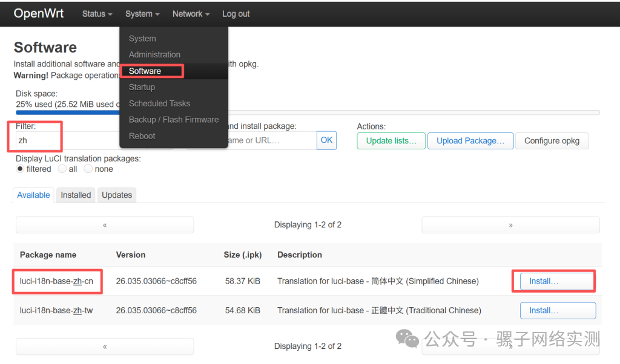The width and height of the screenshot is (620, 364).
Task: Open the Administration page from the menu
Action: 153,54
